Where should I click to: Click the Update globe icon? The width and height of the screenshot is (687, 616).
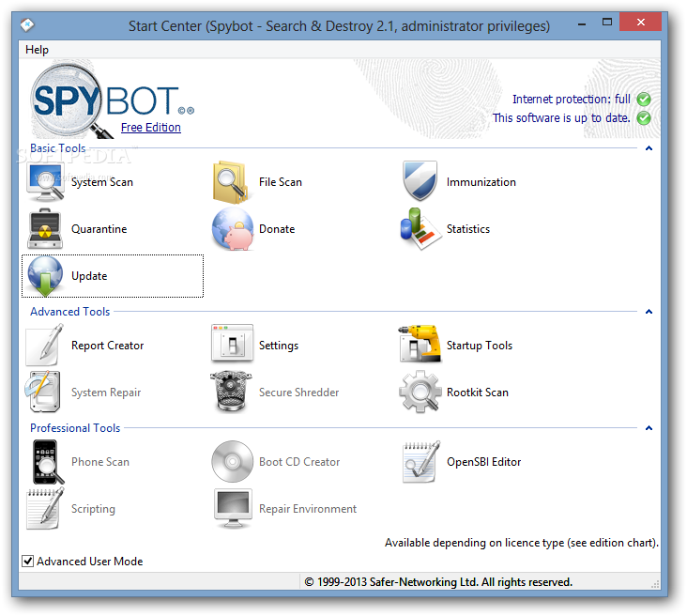[45, 276]
